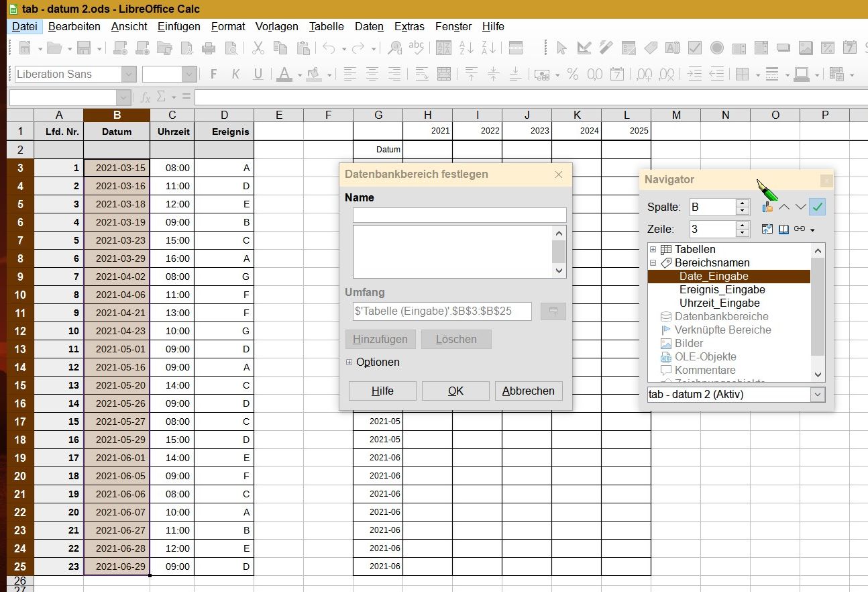This screenshot has height=592, width=868.
Task: Click Sort Descending Z-A icon
Action: pos(489,48)
